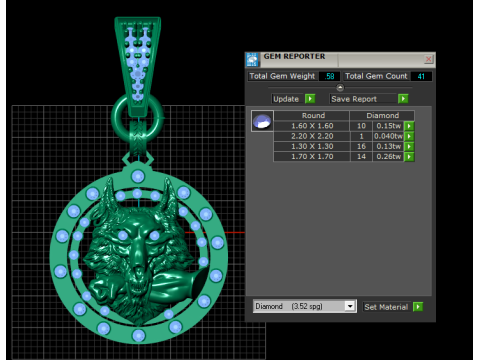Click the 0.26tw weight cell

[388, 157]
